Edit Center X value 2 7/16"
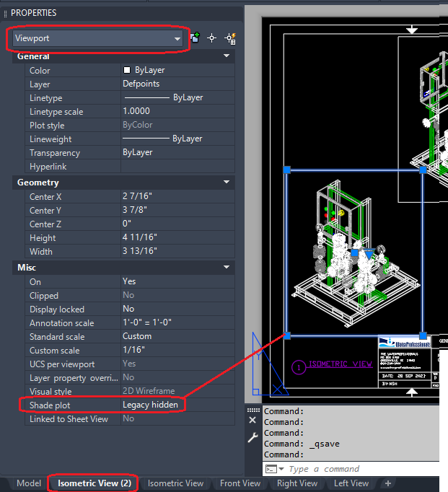Image resolution: width=448 pixels, height=492 pixels. (177, 196)
